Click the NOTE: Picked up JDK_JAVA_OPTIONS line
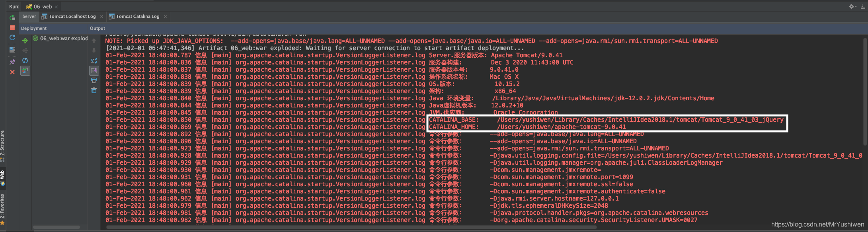 412,41
